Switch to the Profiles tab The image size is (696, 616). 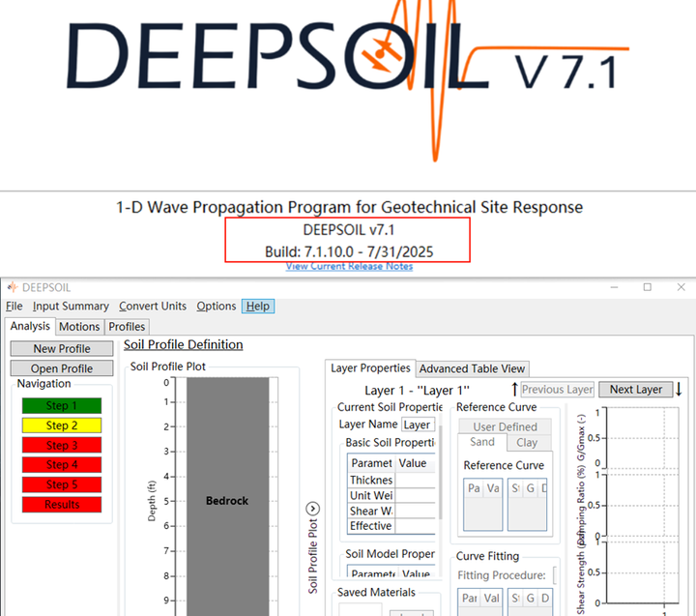click(127, 327)
